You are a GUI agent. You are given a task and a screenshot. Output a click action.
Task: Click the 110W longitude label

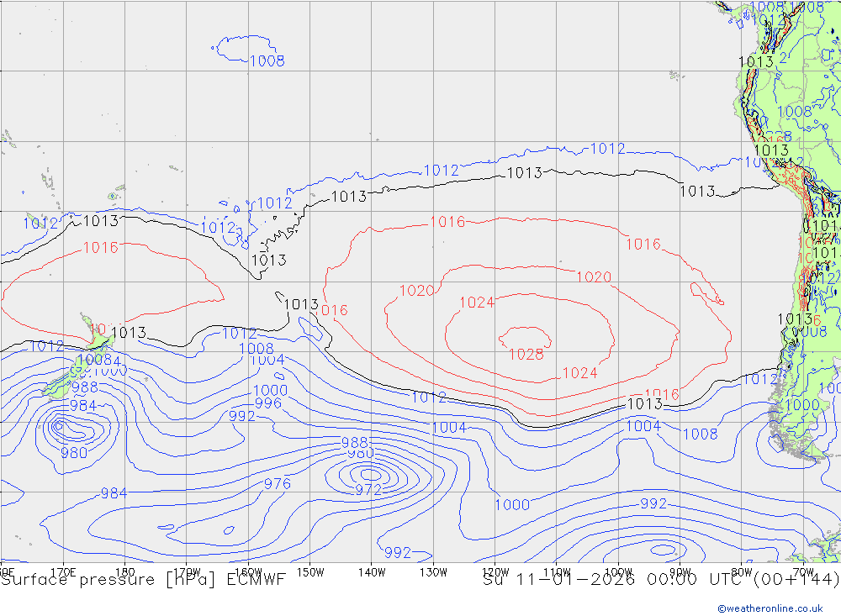[x=557, y=572]
